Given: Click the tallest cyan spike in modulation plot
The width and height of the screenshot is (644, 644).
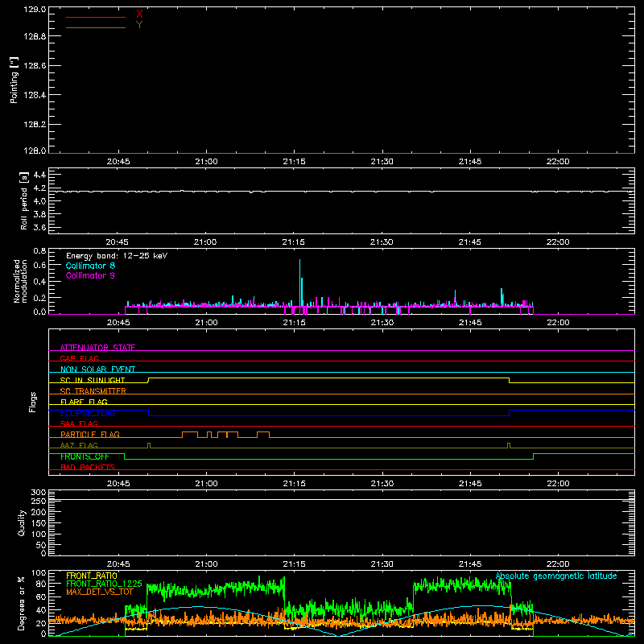Looking at the screenshot, I should tap(299, 283).
